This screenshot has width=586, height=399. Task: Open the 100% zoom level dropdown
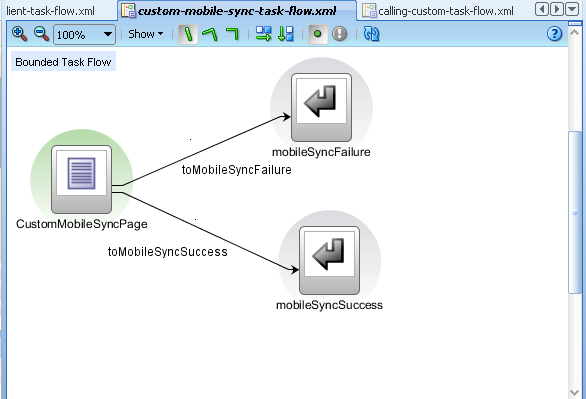pyautogui.click(x=84, y=35)
